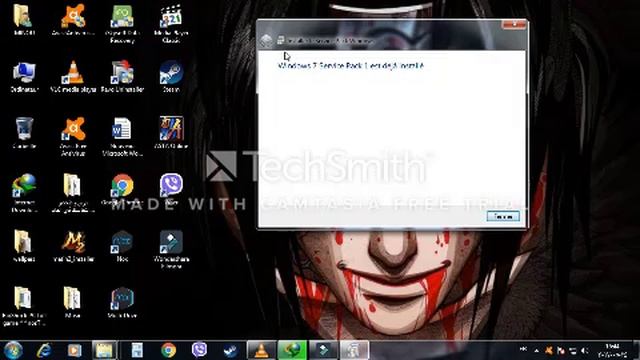Launch Steam from the desktop
Image resolution: width=640 pixels, height=360 pixels.
tap(171, 76)
